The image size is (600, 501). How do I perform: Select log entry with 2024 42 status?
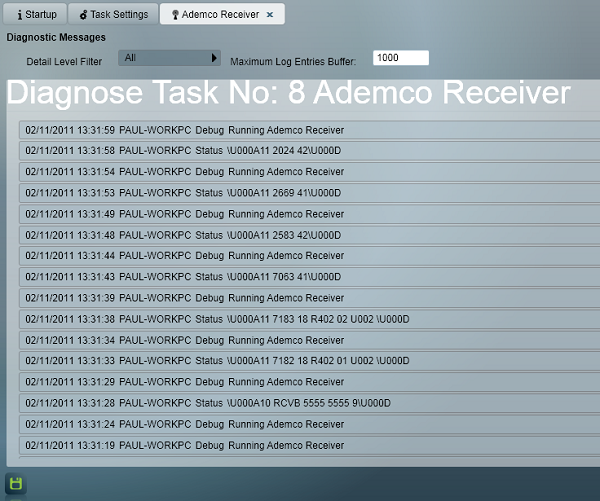[x=309, y=151]
